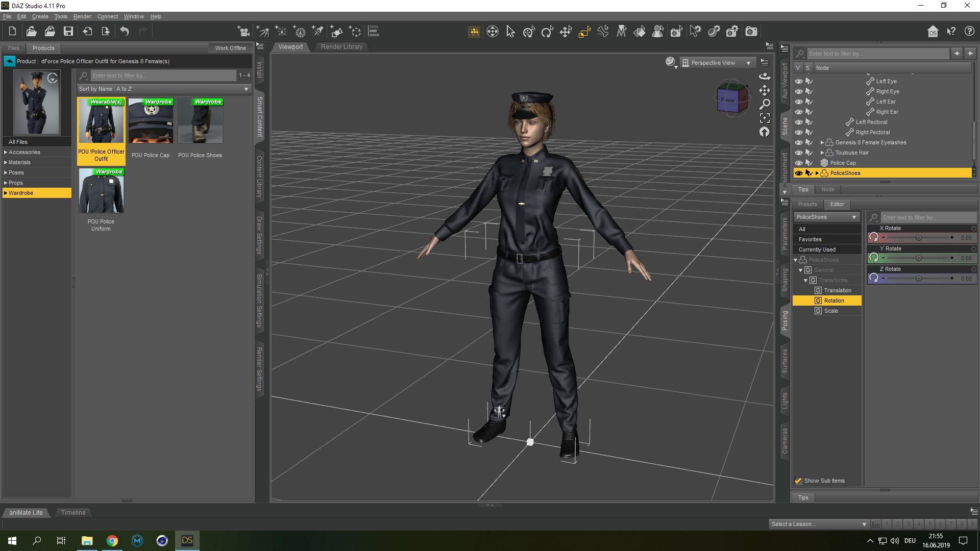This screenshot has width=980, height=551.
Task: Toggle Show Sub Items checkbox
Action: pyautogui.click(x=798, y=481)
